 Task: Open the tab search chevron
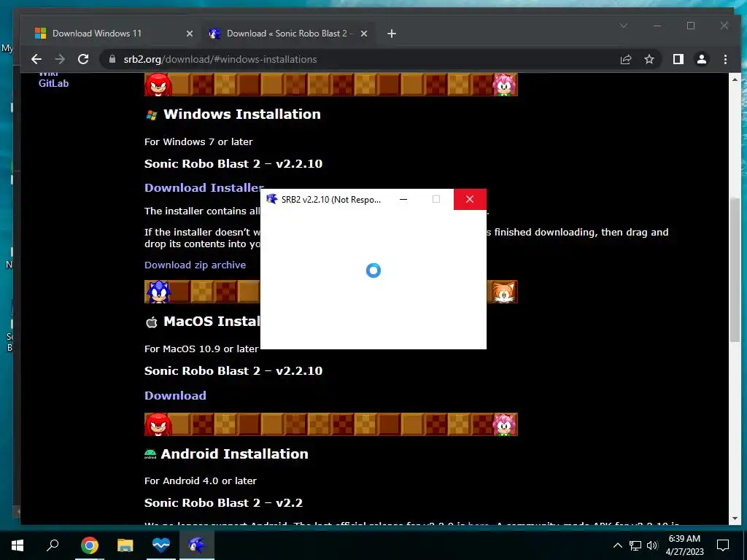click(x=624, y=26)
